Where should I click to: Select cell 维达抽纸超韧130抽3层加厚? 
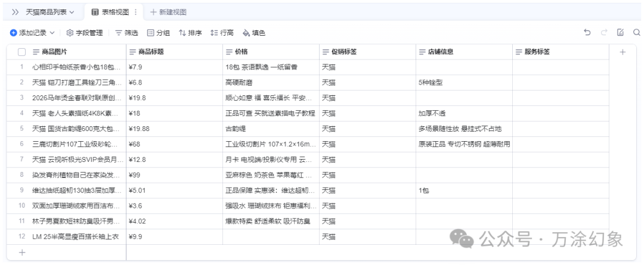point(77,191)
